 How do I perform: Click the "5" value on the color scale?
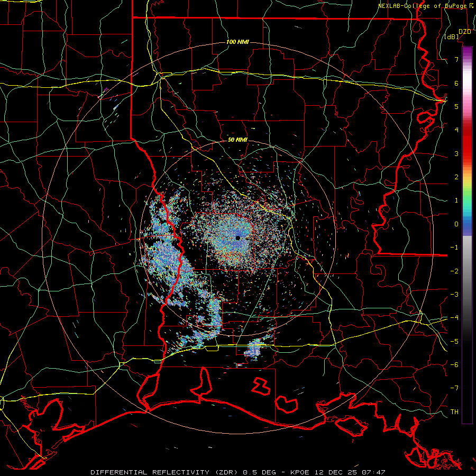pyautogui.click(x=456, y=106)
